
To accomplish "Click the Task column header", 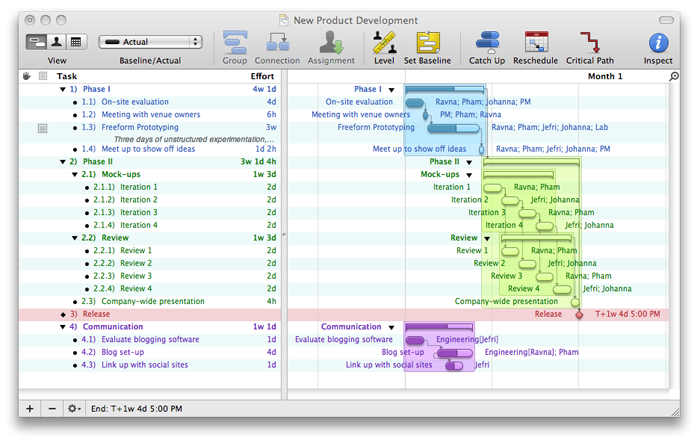I will click(x=67, y=76).
